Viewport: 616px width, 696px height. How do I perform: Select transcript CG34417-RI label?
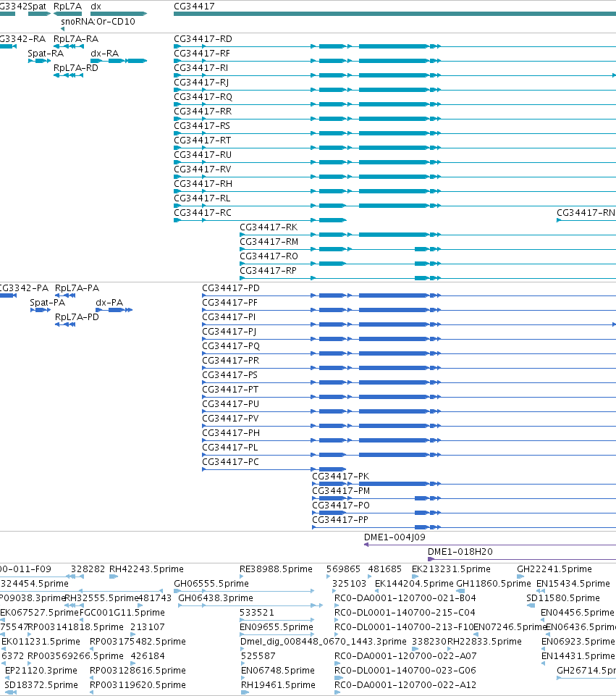pos(201,68)
